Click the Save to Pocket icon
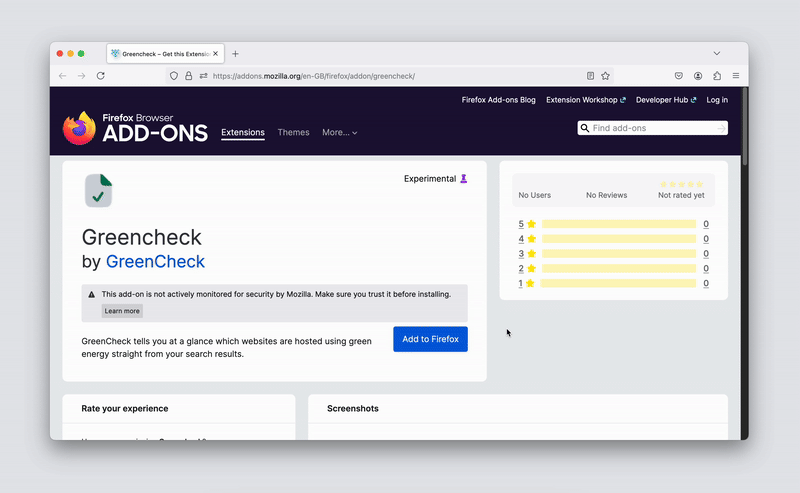Viewport: 800px width, 493px height. (x=678, y=76)
